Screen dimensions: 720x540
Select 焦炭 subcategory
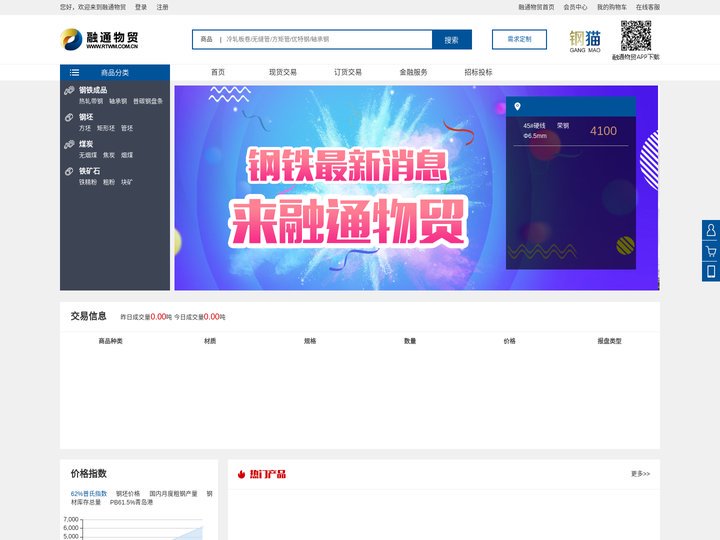[109, 155]
